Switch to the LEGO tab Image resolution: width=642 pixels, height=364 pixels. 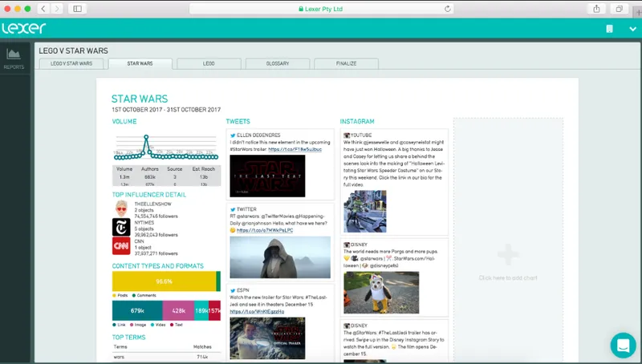(x=209, y=63)
